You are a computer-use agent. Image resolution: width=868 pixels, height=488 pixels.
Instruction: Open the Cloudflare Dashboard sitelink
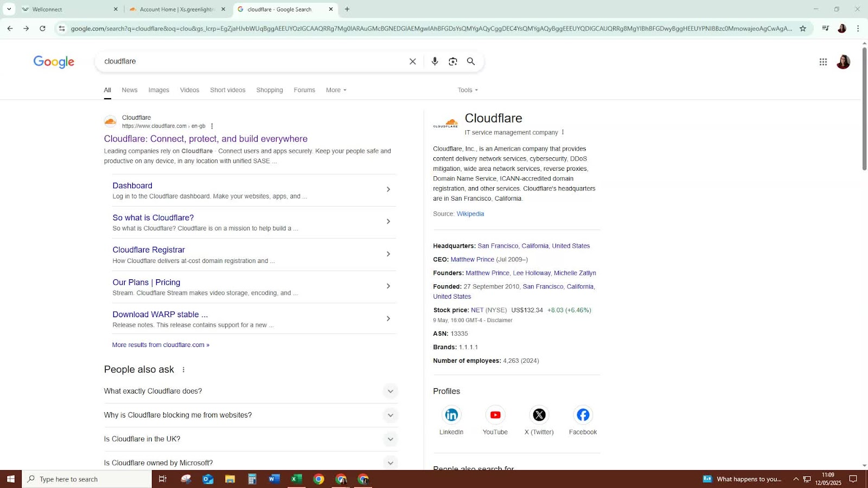tap(132, 185)
